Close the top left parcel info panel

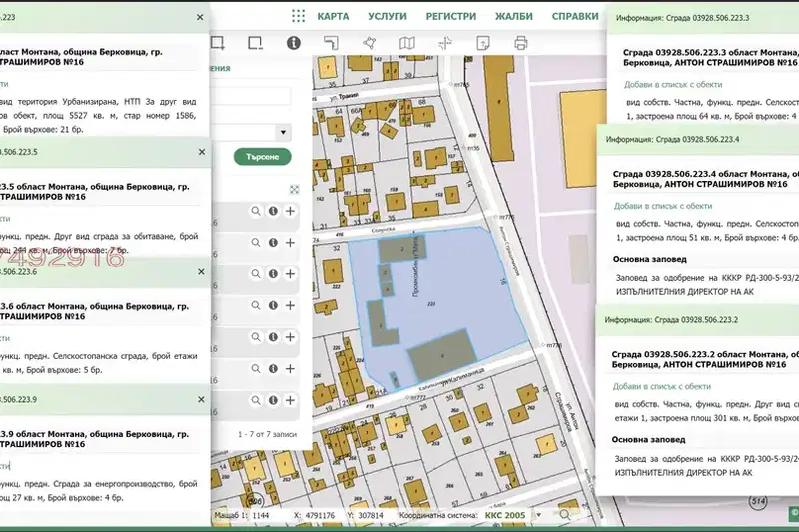click(200, 17)
